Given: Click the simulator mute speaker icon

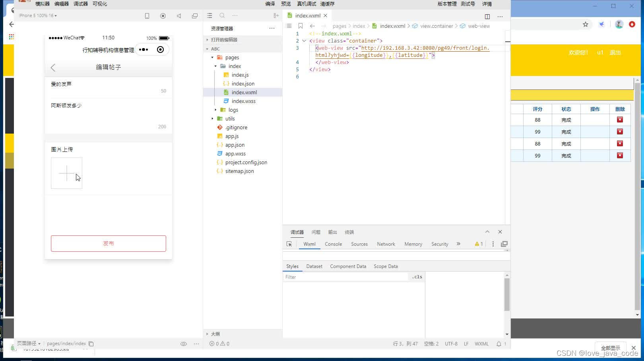Looking at the screenshot, I should click(x=179, y=16).
